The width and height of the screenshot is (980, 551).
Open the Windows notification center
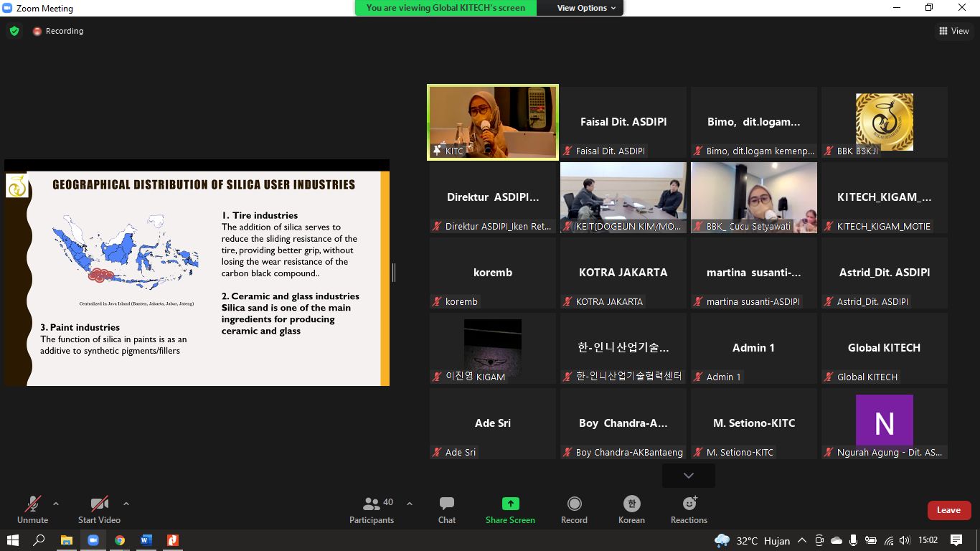coord(956,540)
